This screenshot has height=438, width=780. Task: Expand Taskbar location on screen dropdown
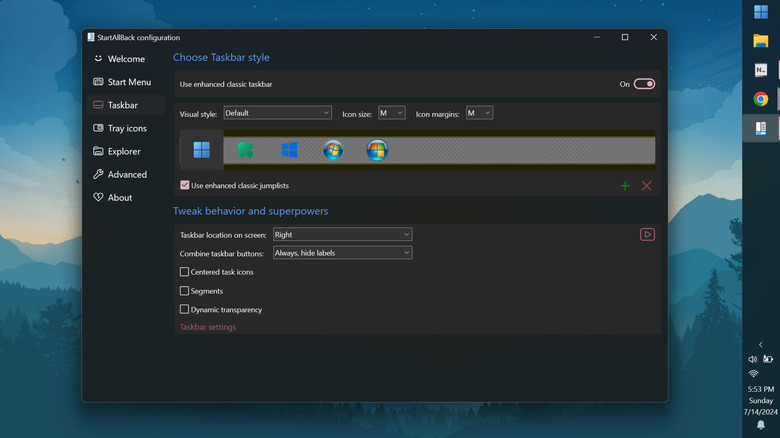click(342, 234)
